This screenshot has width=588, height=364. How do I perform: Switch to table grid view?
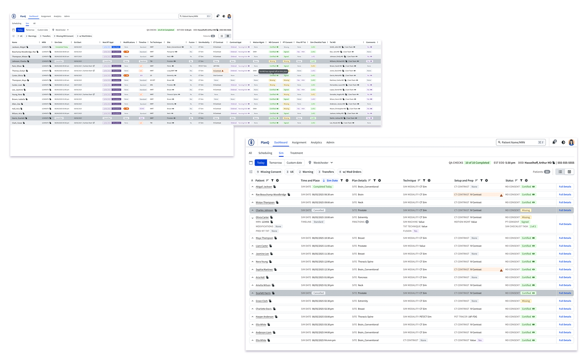(x=570, y=171)
